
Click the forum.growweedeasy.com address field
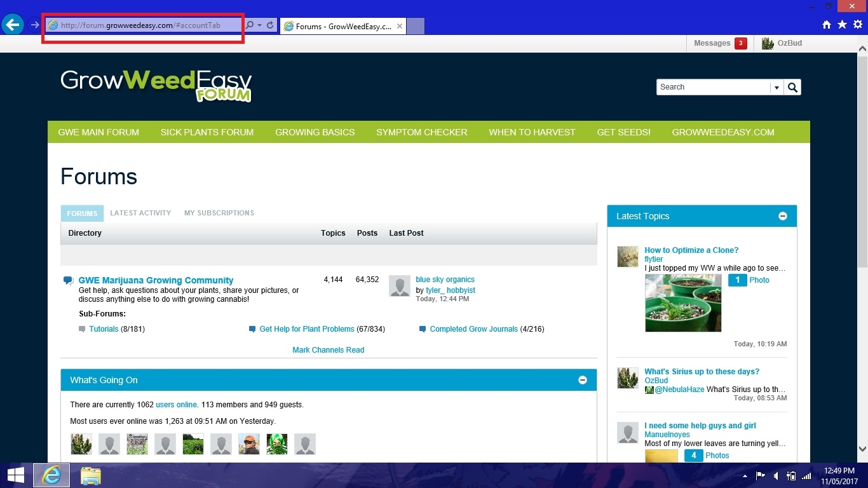click(x=146, y=25)
